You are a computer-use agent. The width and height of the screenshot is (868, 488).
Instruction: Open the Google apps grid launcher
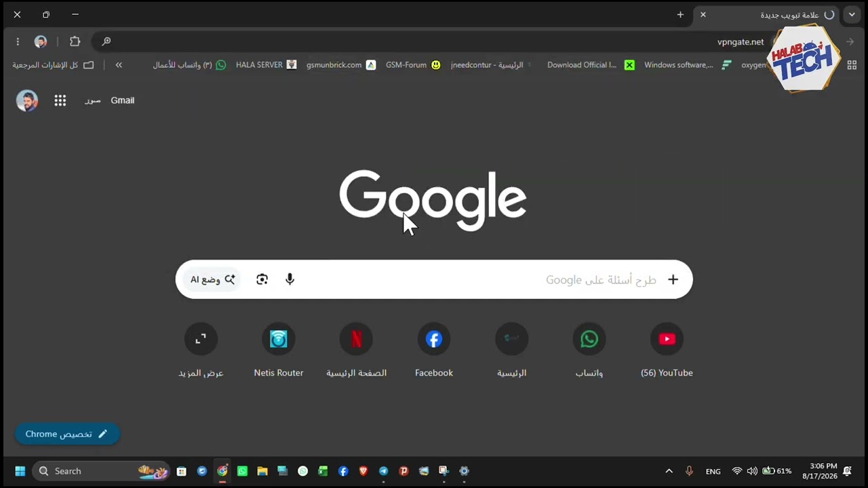pos(60,100)
